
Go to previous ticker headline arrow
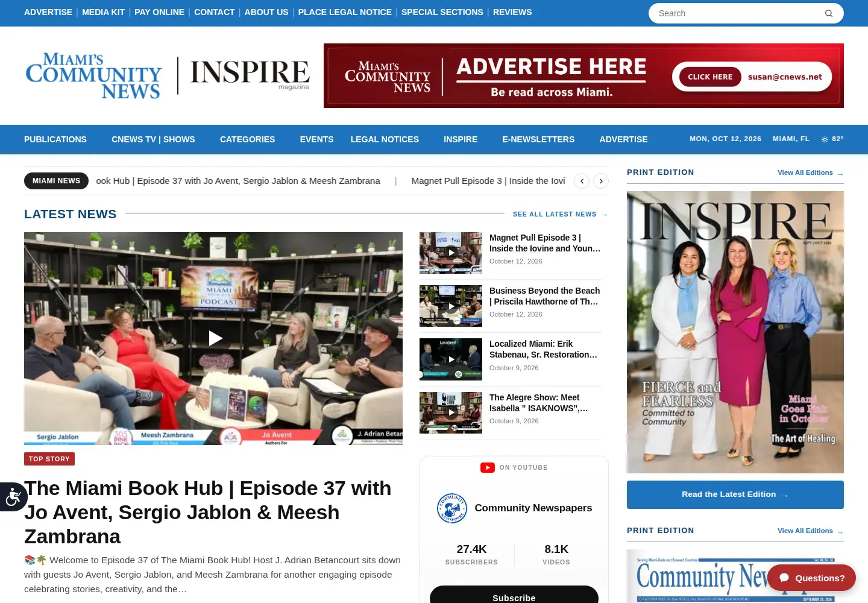[582, 181]
